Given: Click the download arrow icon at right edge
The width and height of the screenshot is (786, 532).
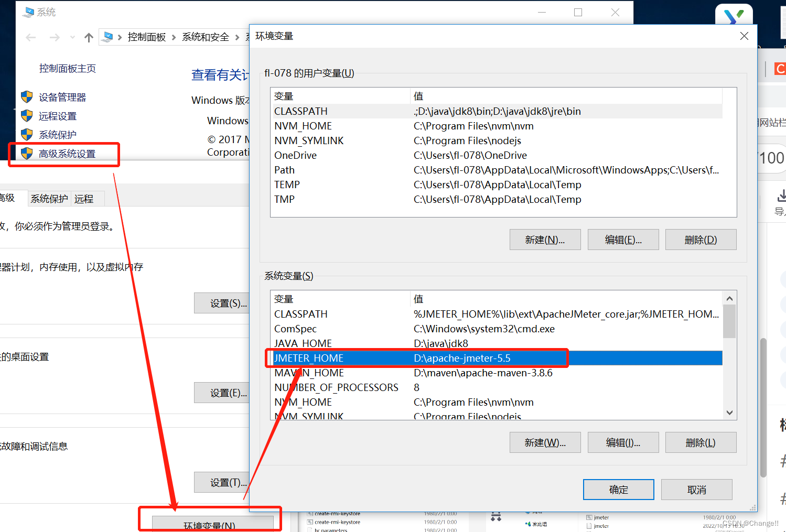Looking at the screenshot, I should pos(781,196).
